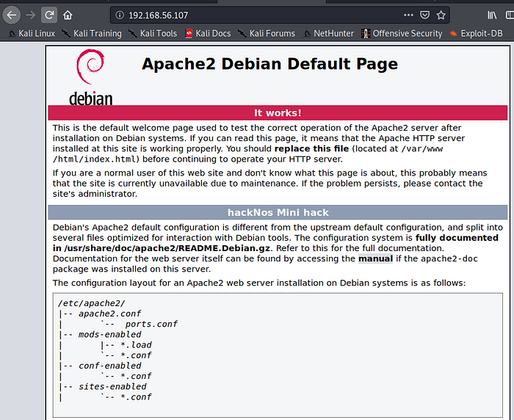Open the Kali Linux bookmark
The image size is (514, 420).
[31, 33]
